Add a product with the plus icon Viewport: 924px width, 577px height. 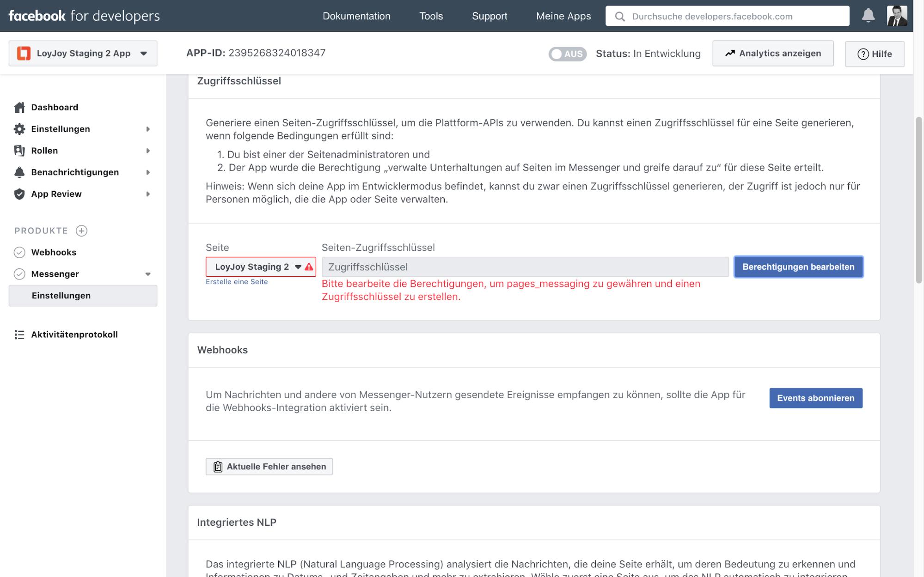point(81,231)
